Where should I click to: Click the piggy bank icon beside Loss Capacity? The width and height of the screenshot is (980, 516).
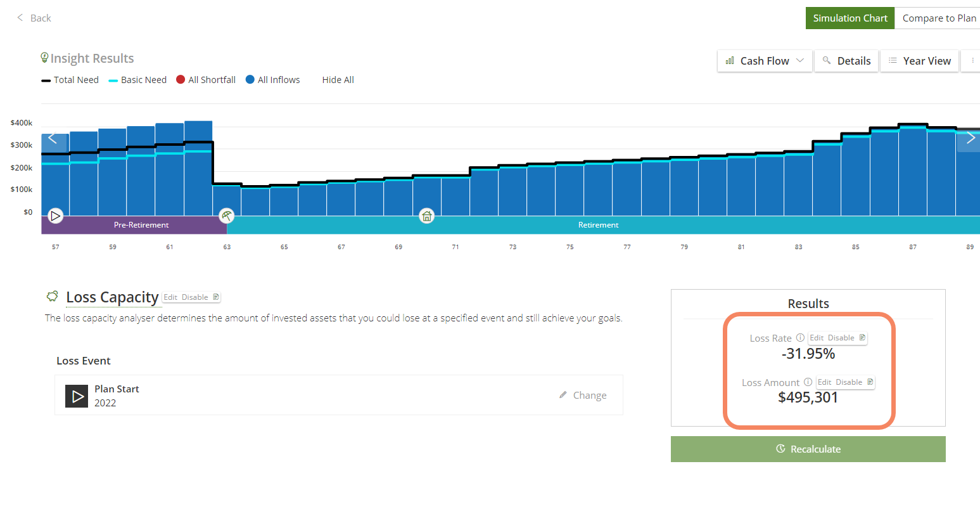coord(52,296)
